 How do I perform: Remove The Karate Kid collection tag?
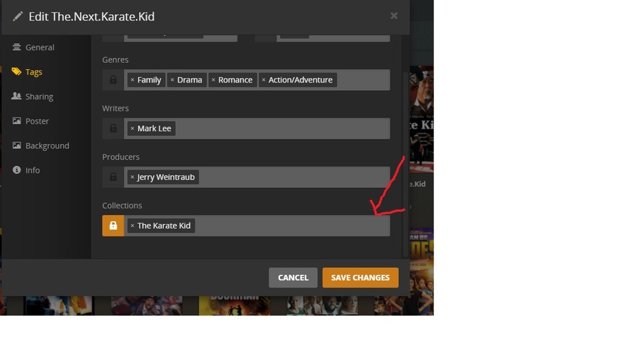[132, 225]
